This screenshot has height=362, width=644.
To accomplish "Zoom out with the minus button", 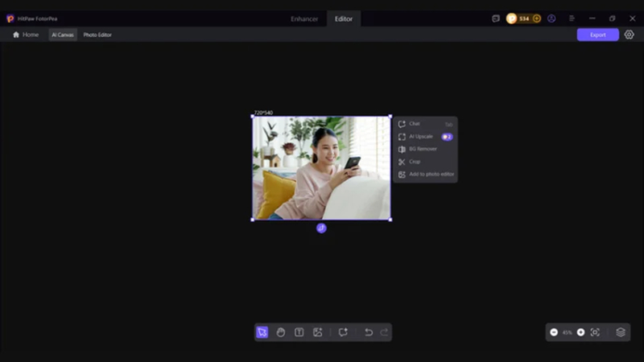I will (554, 332).
